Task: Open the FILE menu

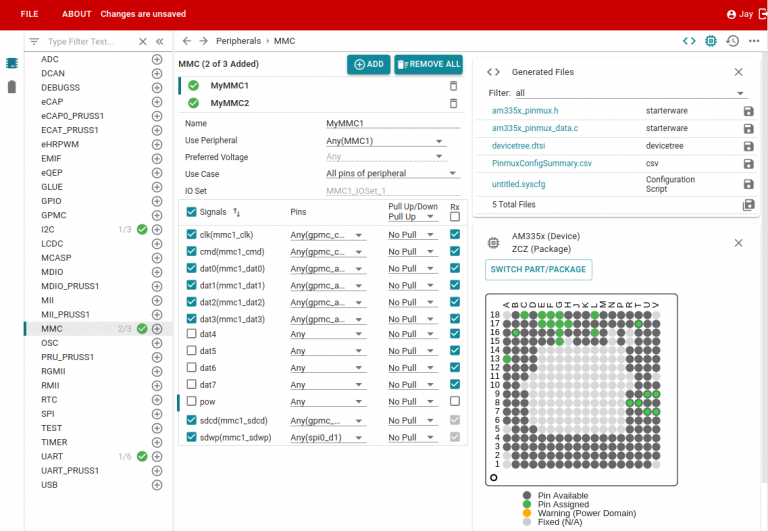Action: (x=30, y=14)
